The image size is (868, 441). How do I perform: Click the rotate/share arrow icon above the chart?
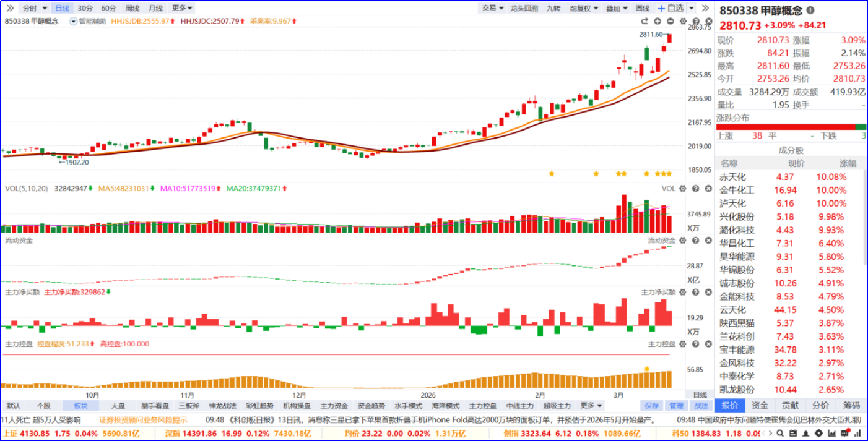point(646,21)
